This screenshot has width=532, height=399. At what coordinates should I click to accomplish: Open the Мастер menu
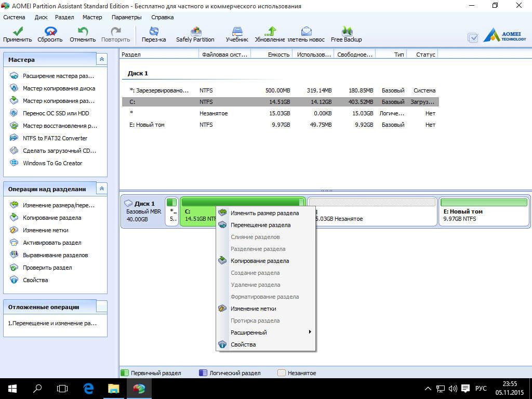92,17
